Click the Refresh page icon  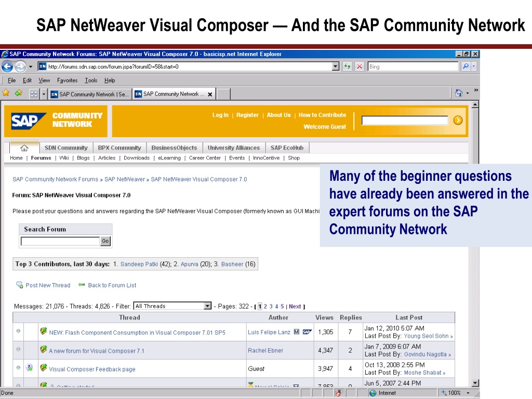(x=347, y=66)
